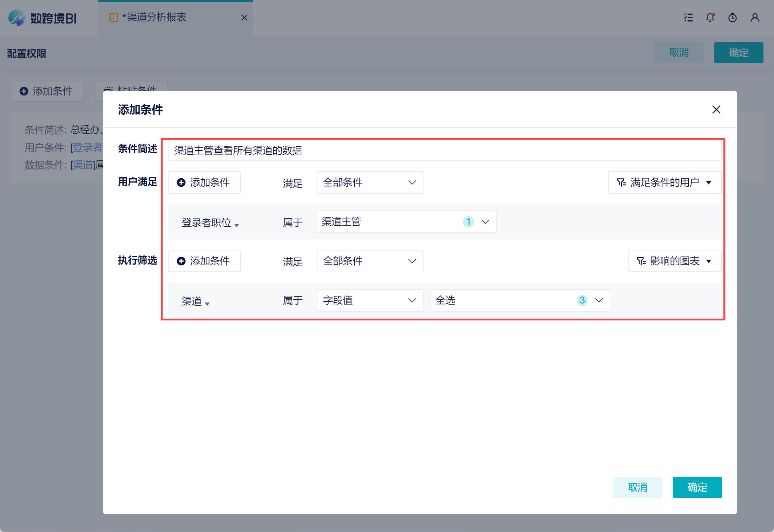Open the task list icon in header
The height and width of the screenshot is (532, 774).
click(x=688, y=18)
